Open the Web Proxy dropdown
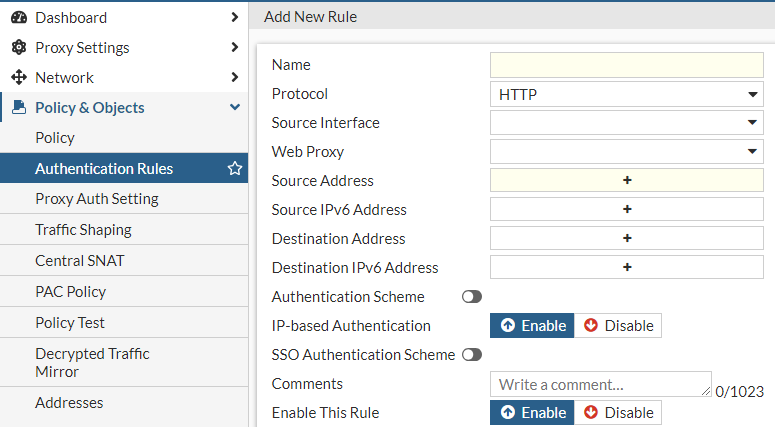 pyautogui.click(x=627, y=152)
